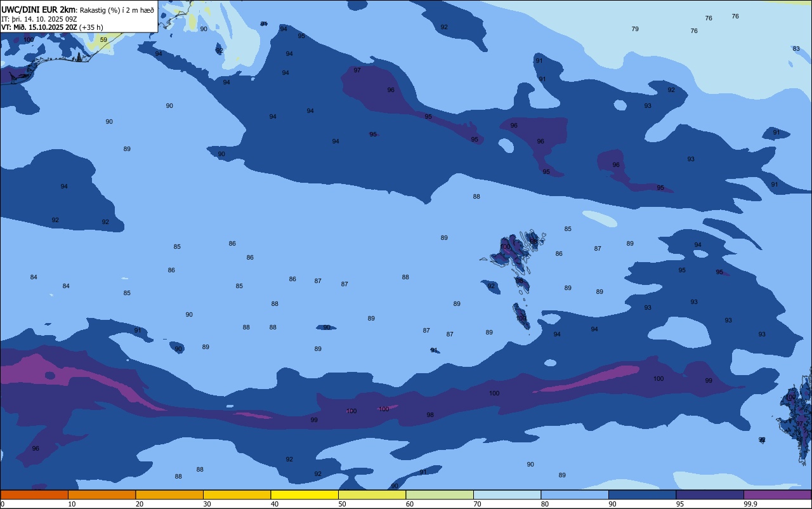
Task: Select the 10–20 orange legend swatch
Action: click(101, 494)
